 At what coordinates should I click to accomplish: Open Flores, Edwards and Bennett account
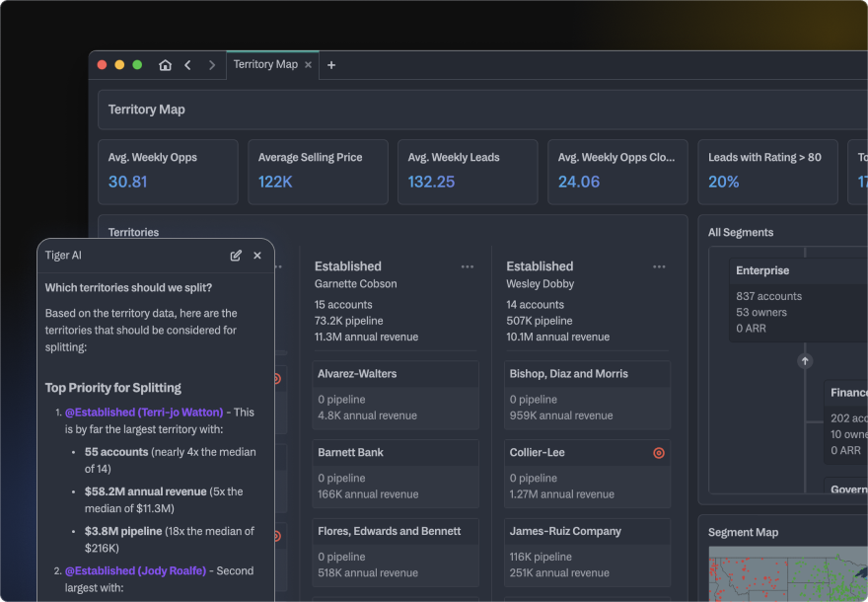pos(396,553)
